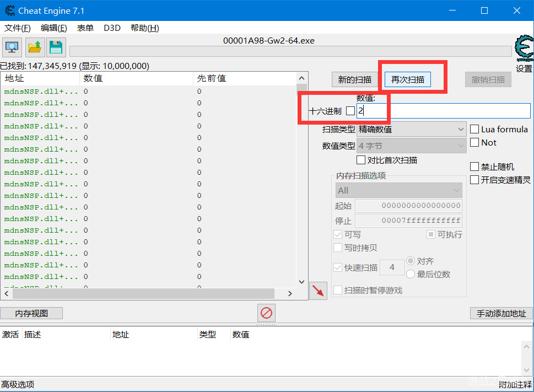Toggle the 十六进制 hex checkbox
Screen dimensions: 534x392
point(350,111)
